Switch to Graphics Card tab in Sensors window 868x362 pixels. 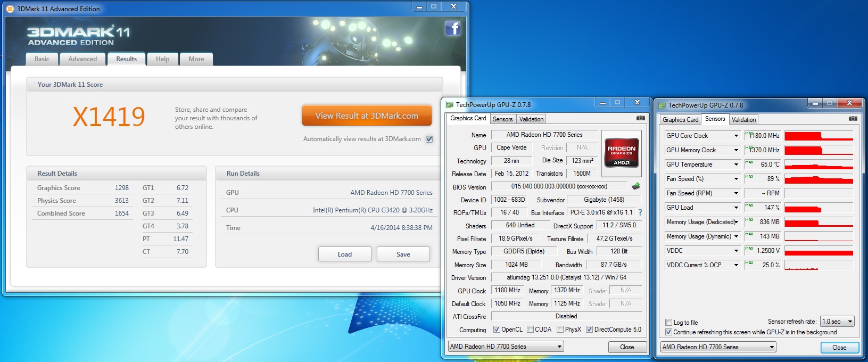coord(681,120)
